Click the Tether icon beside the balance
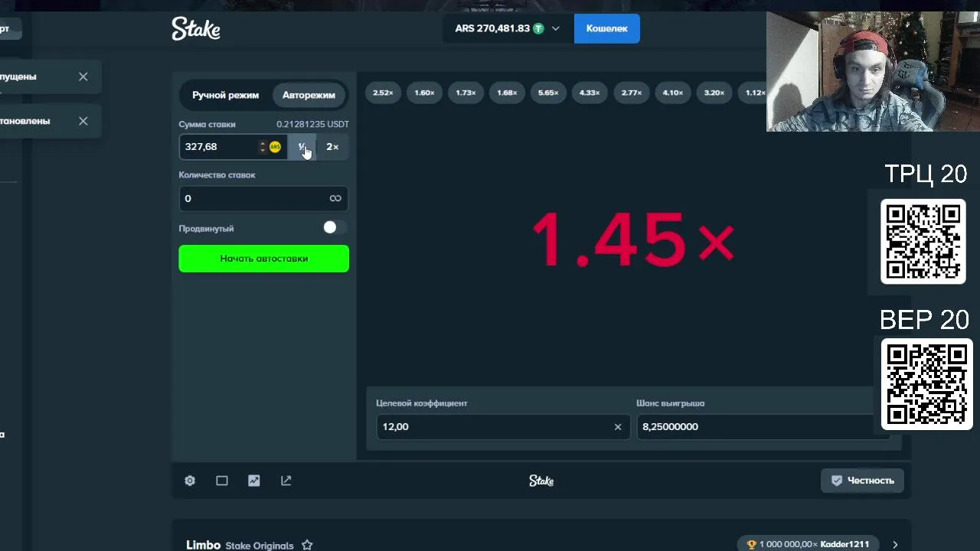Viewport: 980px width, 551px height. click(x=538, y=28)
